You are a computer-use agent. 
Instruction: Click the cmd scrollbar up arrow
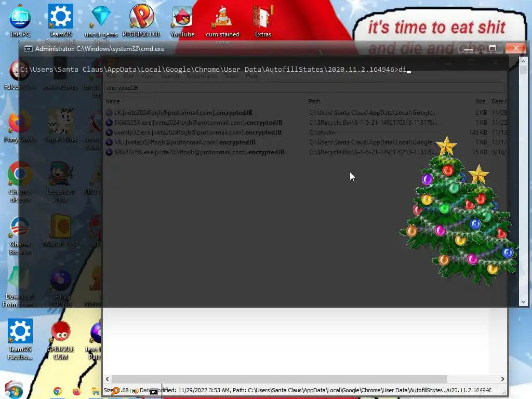pyautogui.click(x=523, y=61)
